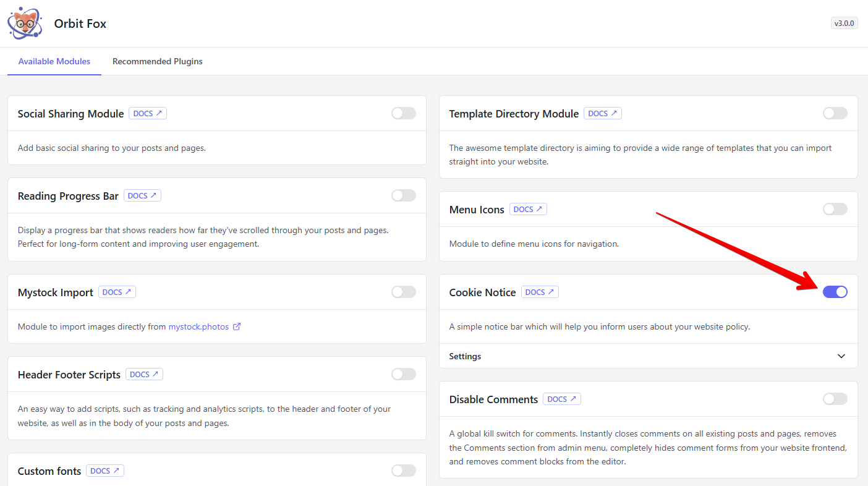Open Social Sharing Module DOCS link
Screen dimensions: 868x486
pos(148,114)
